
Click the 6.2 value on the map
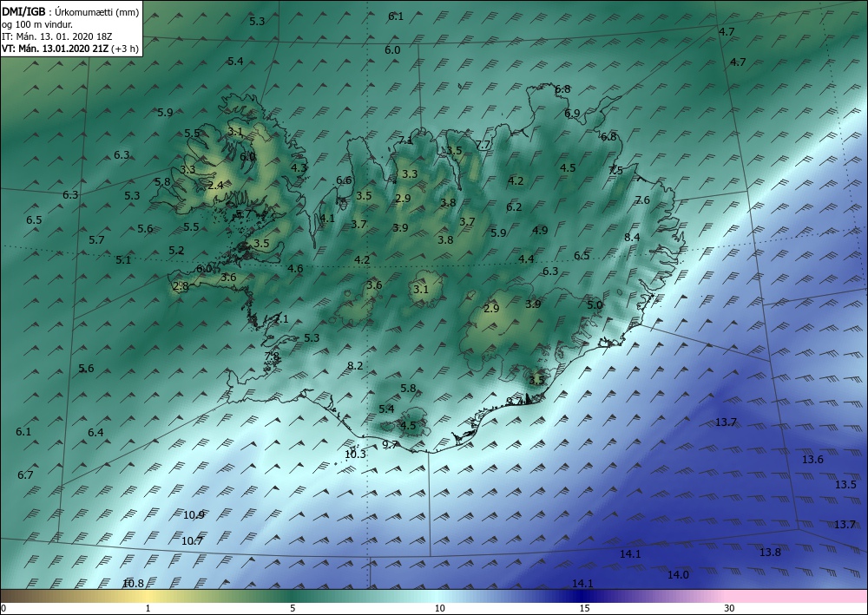[x=514, y=207]
